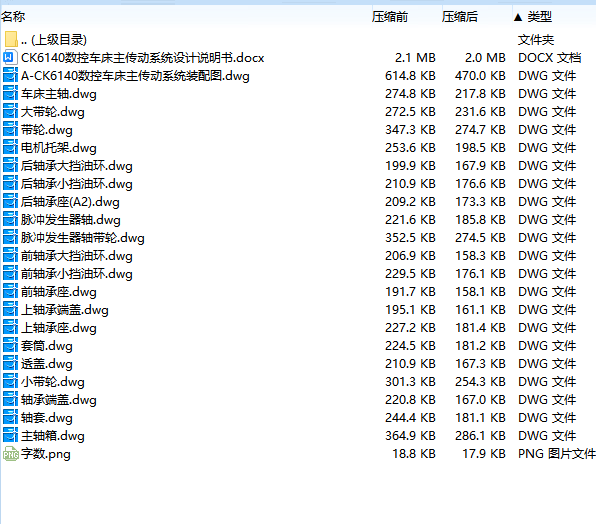
Task: Select file name 上轴承座.dwg
Action: click(59, 328)
